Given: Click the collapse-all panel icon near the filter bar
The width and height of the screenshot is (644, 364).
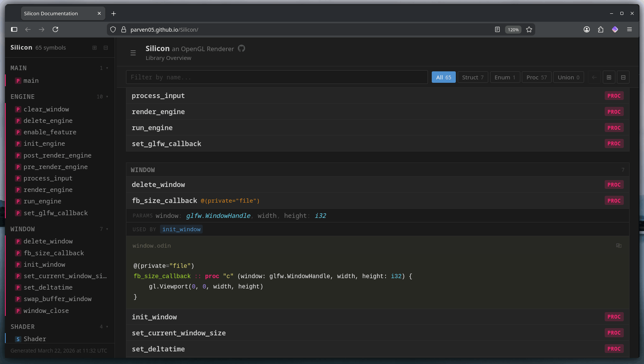Looking at the screenshot, I should [623, 77].
